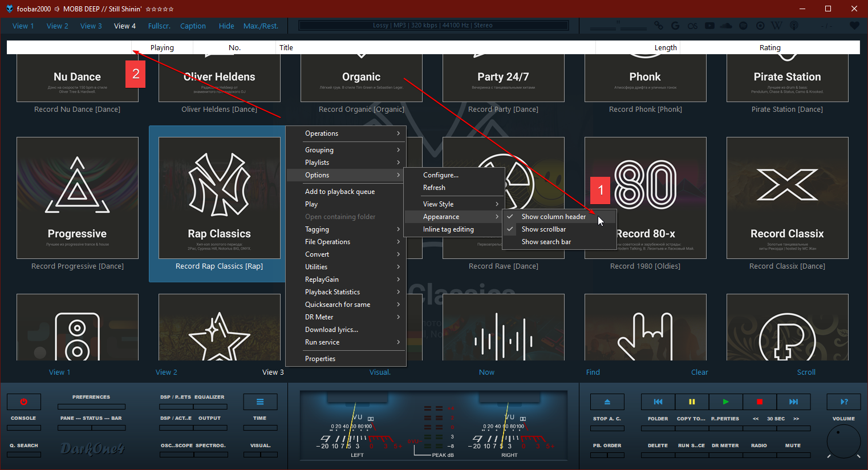Select the Progressive station cover
Image resolution: width=868 pixels, height=470 pixels.
pyautogui.click(x=78, y=198)
